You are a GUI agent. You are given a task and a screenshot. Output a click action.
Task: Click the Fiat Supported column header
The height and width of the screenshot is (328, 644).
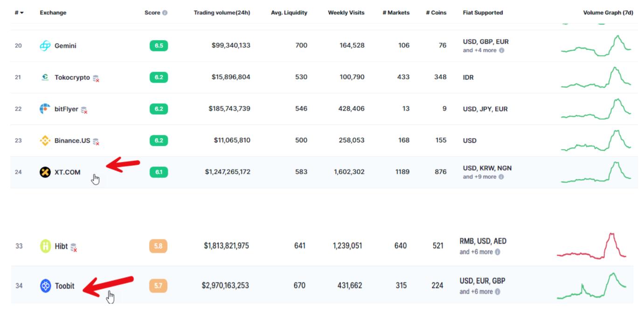point(483,13)
